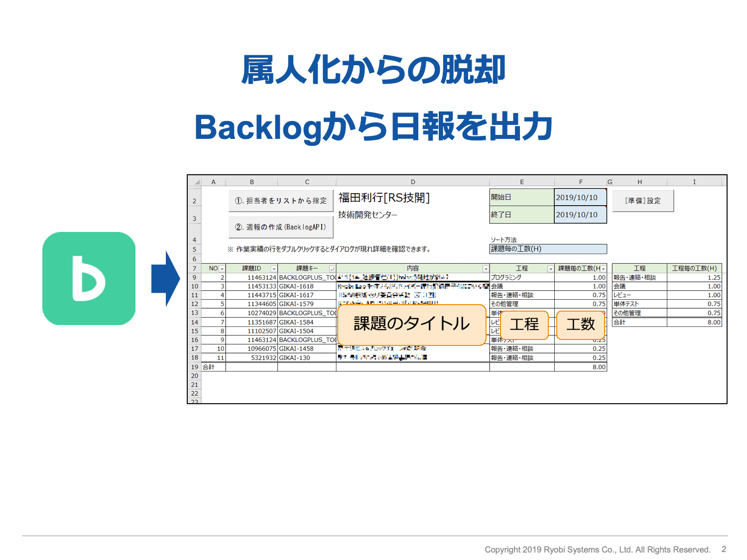Click 課題ID cell 11453133
Viewport: 747px width, 560px height.
pos(251,286)
